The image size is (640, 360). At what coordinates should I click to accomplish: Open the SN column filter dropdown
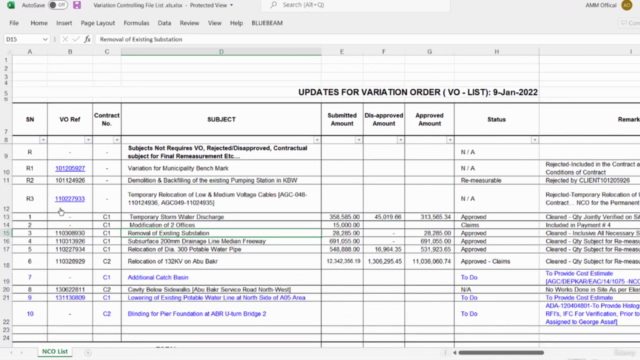point(43,140)
